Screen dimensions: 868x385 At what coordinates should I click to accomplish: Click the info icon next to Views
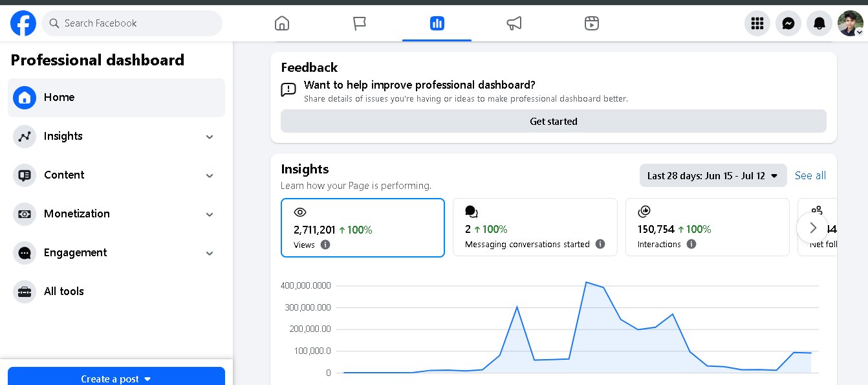pos(325,245)
